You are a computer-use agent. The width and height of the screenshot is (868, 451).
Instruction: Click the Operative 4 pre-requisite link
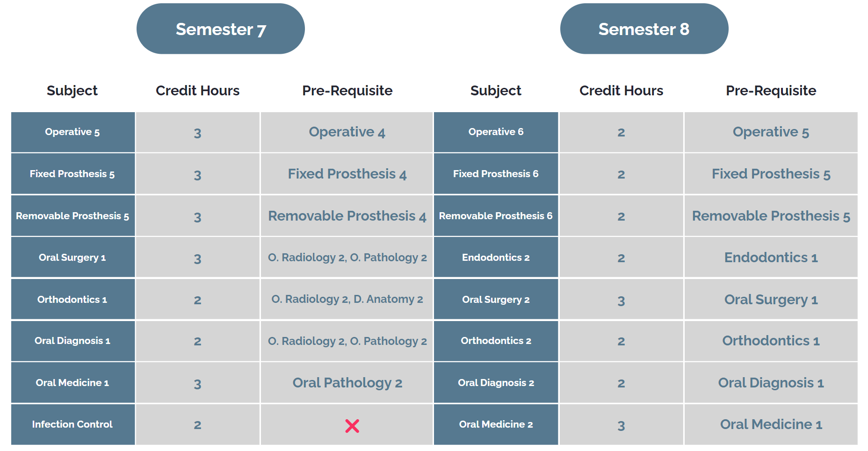click(347, 132)
